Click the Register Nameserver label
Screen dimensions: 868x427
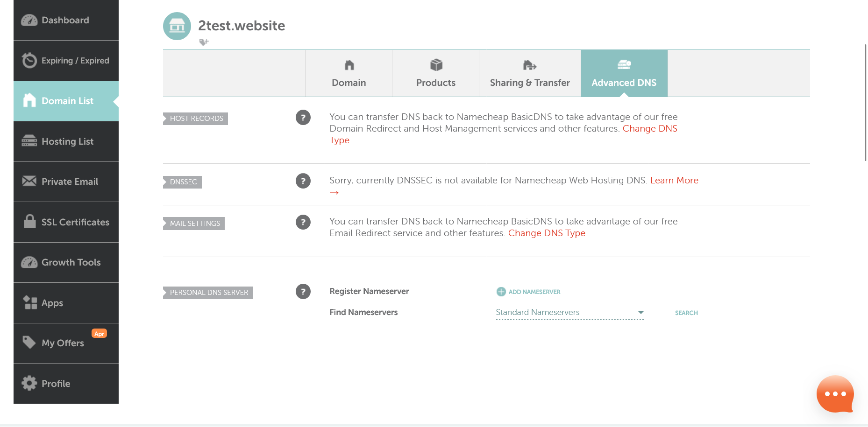[369, 291]
